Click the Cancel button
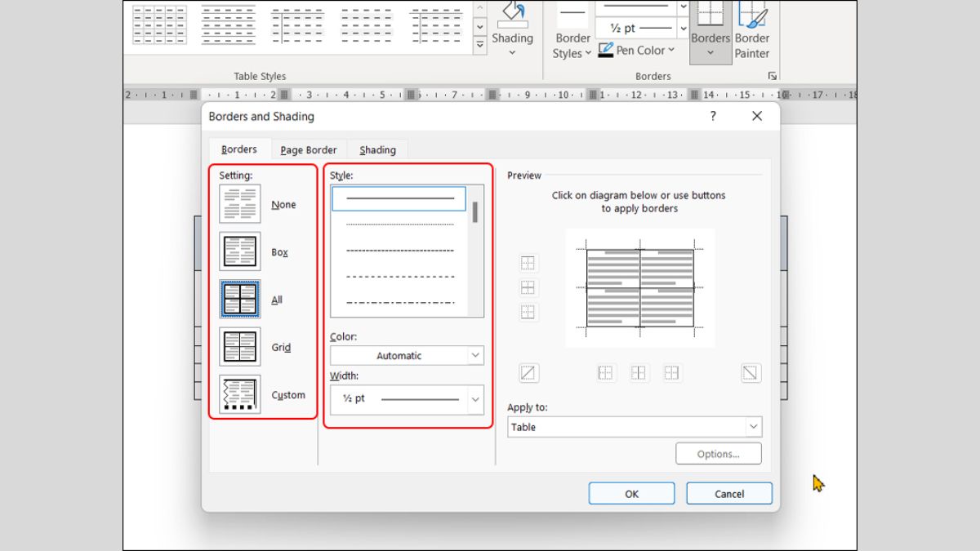The image size is (980, 551). pos(728,493)
